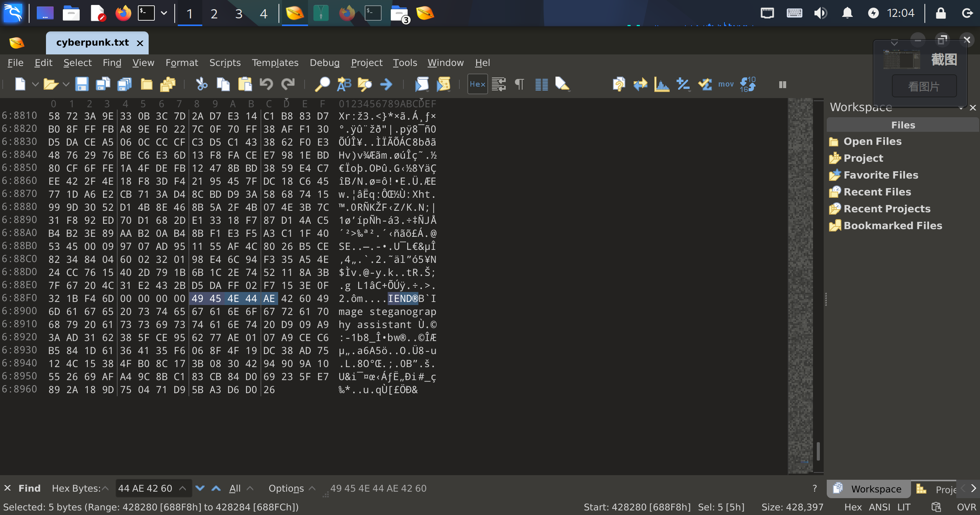Toggle the Hex edit-as mode button
The width and height of the screenshot is (980, 515).
click(477, 84)
